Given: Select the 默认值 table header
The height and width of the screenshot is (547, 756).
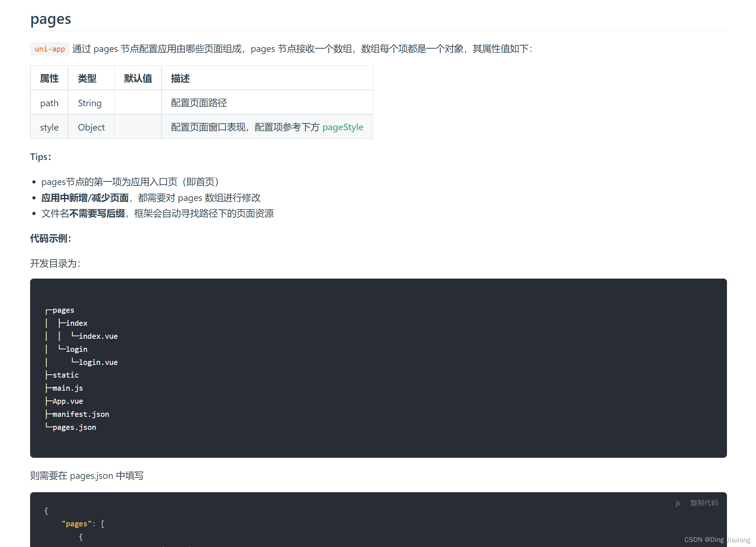Looking at the screenshot, I should 138,78.
